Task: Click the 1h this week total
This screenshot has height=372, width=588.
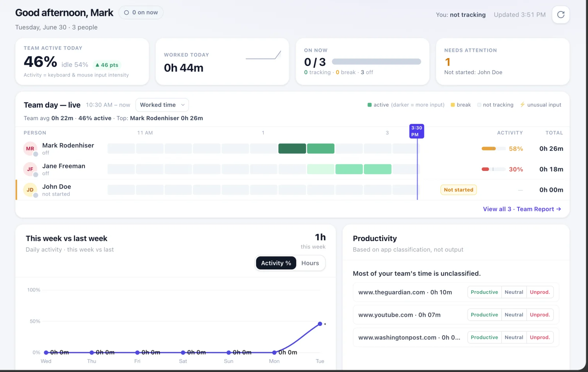Action: tap(320, 237)
